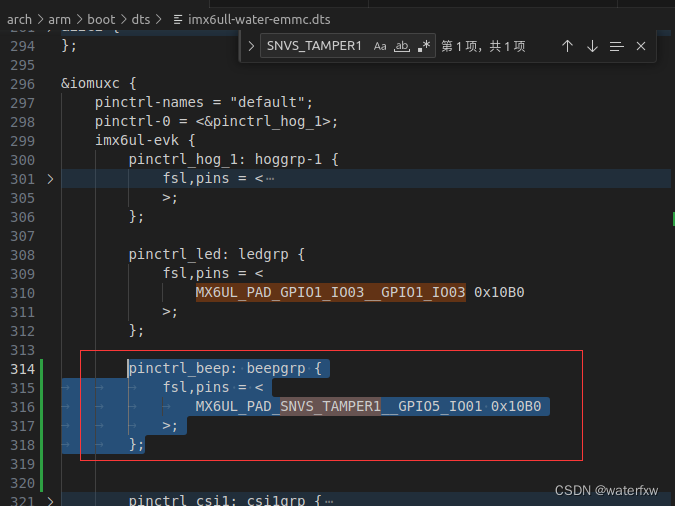
Task: Click 'pinctrl_beep: beepgrp {' text
Action: coord(225,368)
